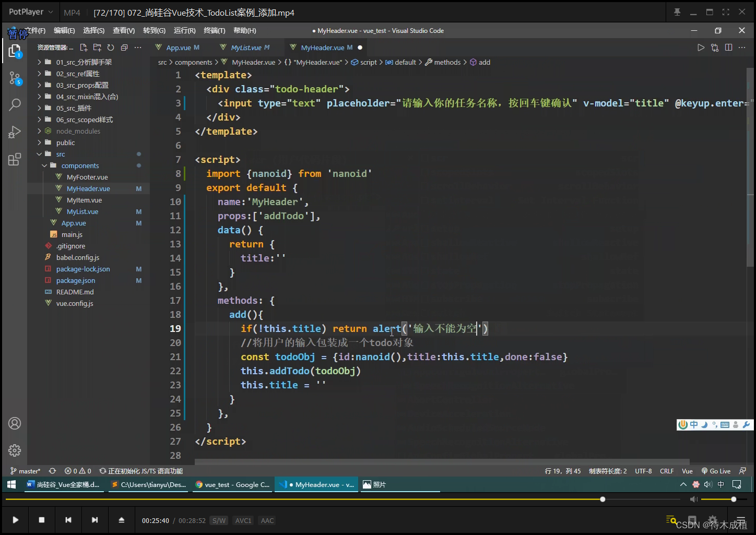Image resolution: width=756 pixels, height=535 pixels.
Task: Open the 编辑(E) menu
Action: 64,31
